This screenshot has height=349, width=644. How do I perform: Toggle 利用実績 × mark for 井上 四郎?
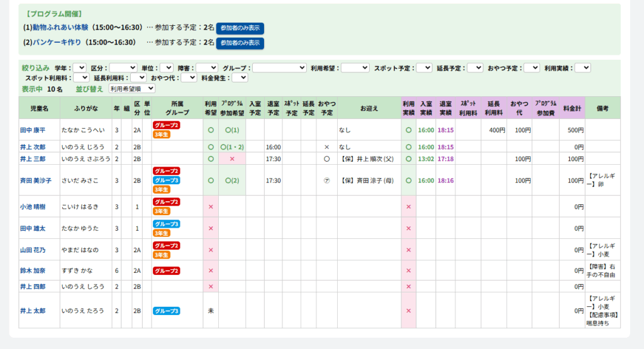tap(408, 286)
